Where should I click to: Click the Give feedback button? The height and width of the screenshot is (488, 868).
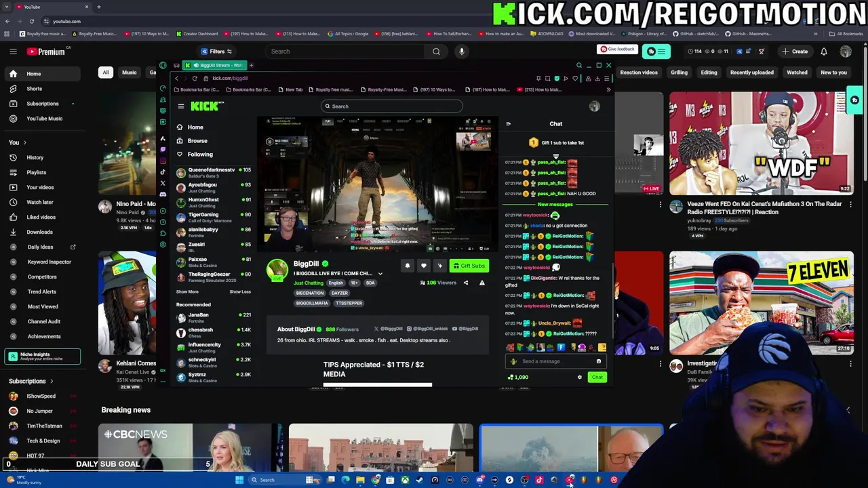pos(618,49)
